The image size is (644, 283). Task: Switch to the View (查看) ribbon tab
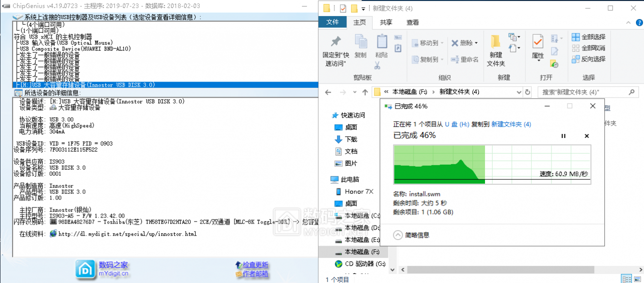click(x=413, y=22)
